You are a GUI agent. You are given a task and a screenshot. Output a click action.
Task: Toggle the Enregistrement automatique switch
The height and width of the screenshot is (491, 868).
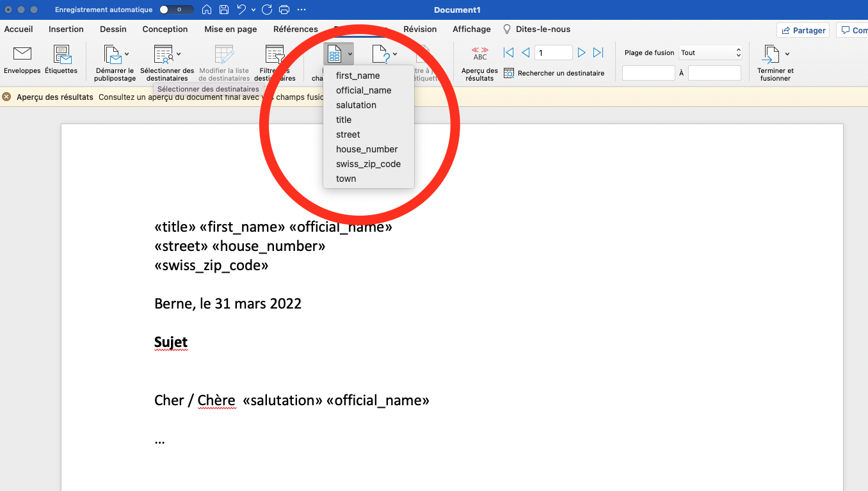176,10
